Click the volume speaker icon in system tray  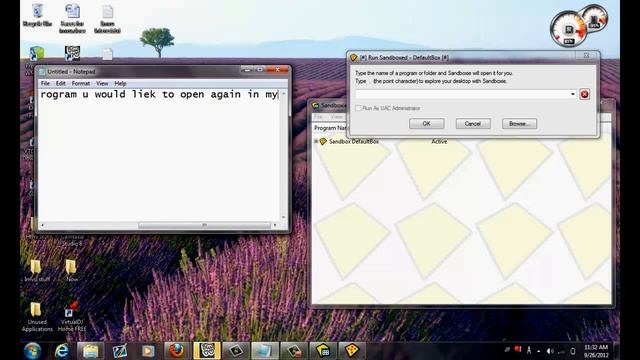point(550,351)
